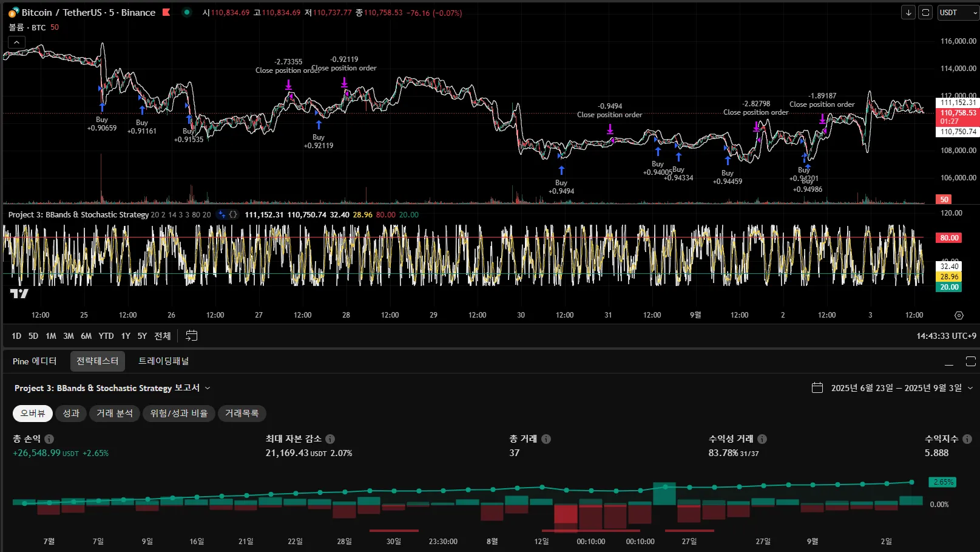Click the 거래목록 button
The width and height of the screenshot is (980, 552).
pyautogui.click(x=242, y=414)
